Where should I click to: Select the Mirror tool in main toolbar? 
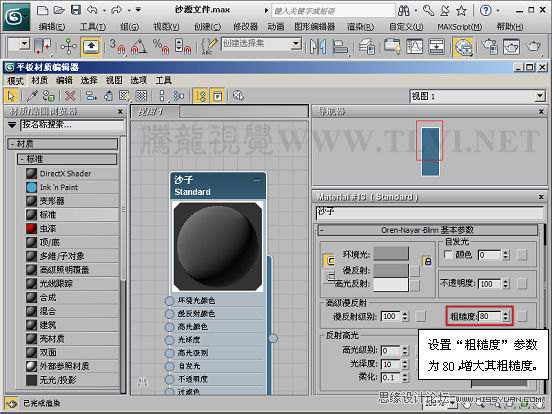click(x=318, y=46)
